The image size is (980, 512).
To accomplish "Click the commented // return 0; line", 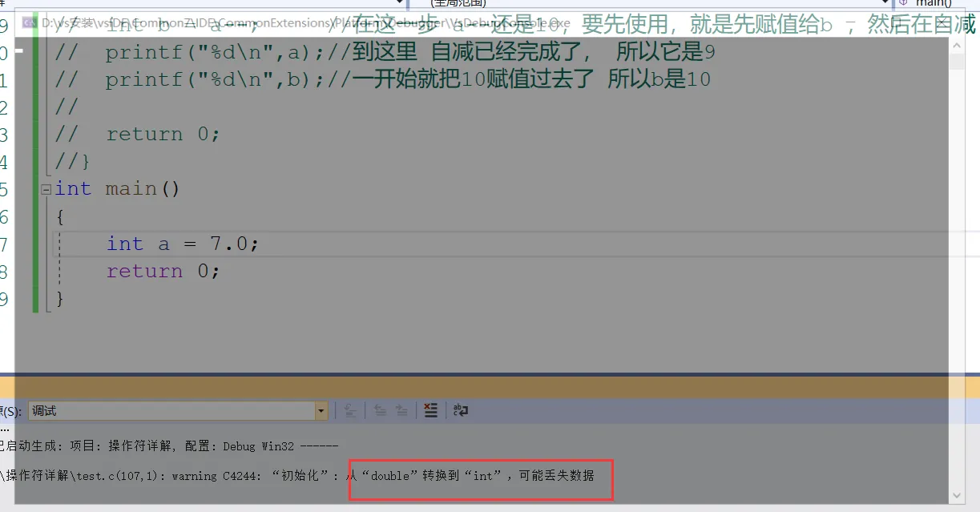I will (x=137, y=134).
